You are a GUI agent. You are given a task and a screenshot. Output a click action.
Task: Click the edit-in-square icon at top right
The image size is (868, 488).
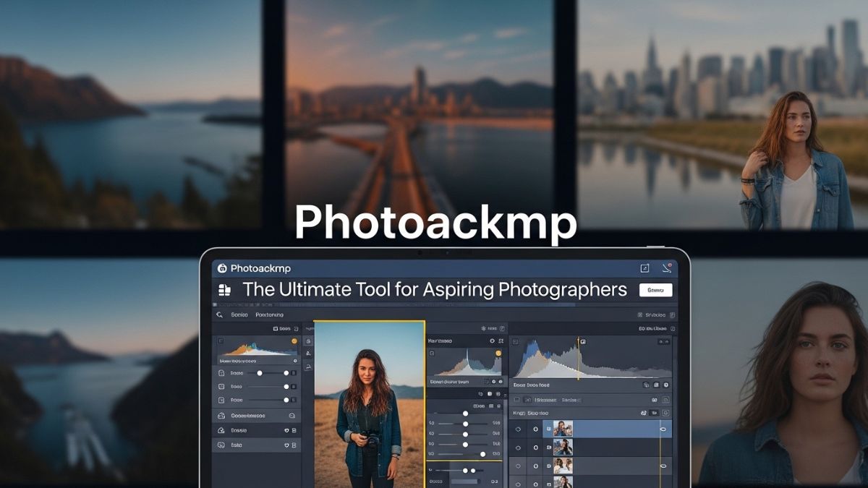pyautogui.click(x=645, y=267)
